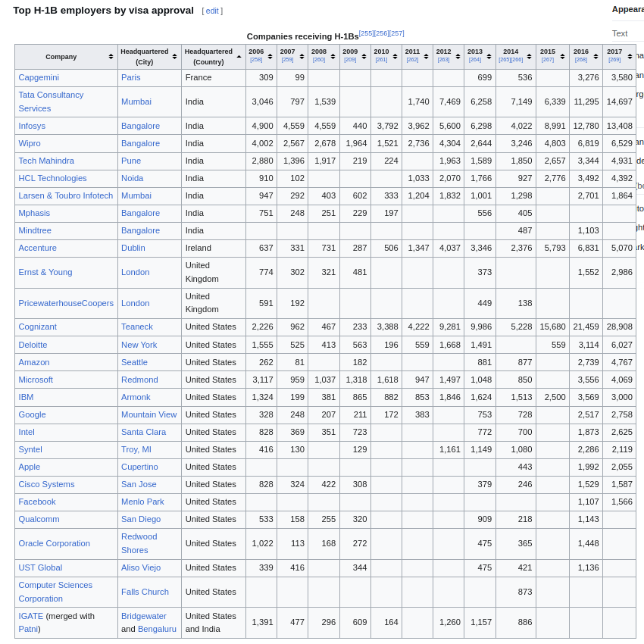This screenshot has height=644, width=644.
Task: Click the edit link beside section heading
Action: click(212, 11)
